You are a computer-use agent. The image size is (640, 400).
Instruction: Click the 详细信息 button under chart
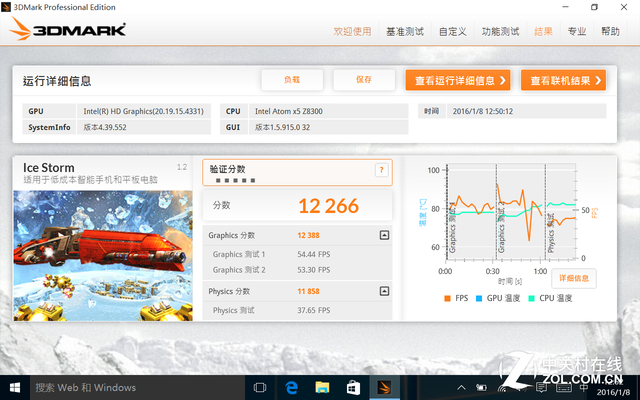point(573,278)
